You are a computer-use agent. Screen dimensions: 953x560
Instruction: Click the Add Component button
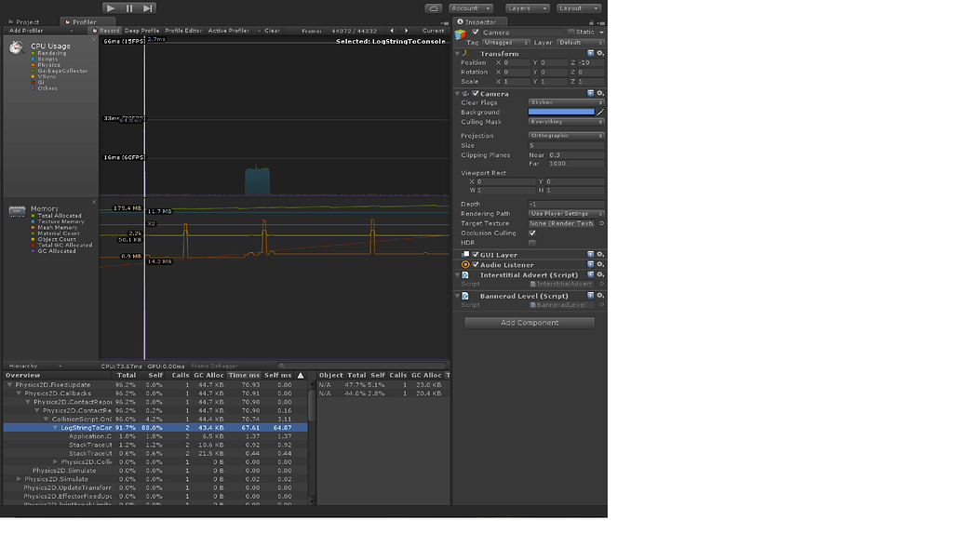click(529, 322)
